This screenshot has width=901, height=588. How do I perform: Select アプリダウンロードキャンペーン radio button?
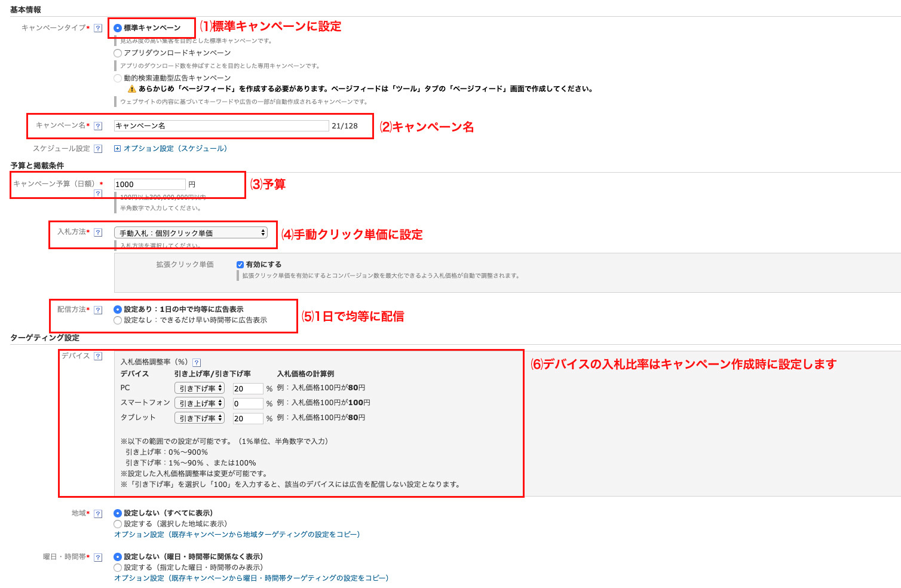[118, 53]
